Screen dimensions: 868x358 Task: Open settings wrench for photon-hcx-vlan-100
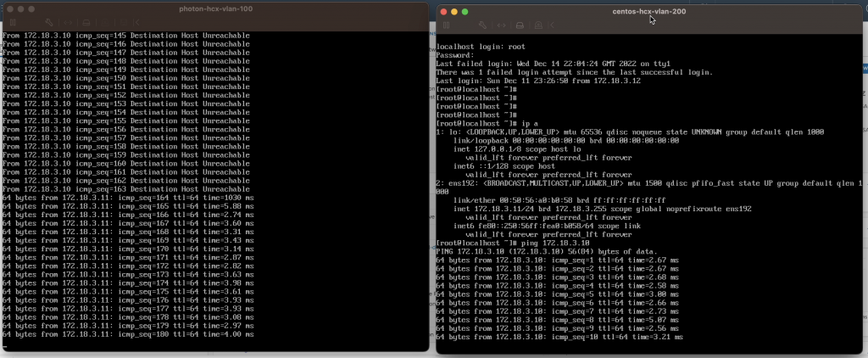point(48,22)
